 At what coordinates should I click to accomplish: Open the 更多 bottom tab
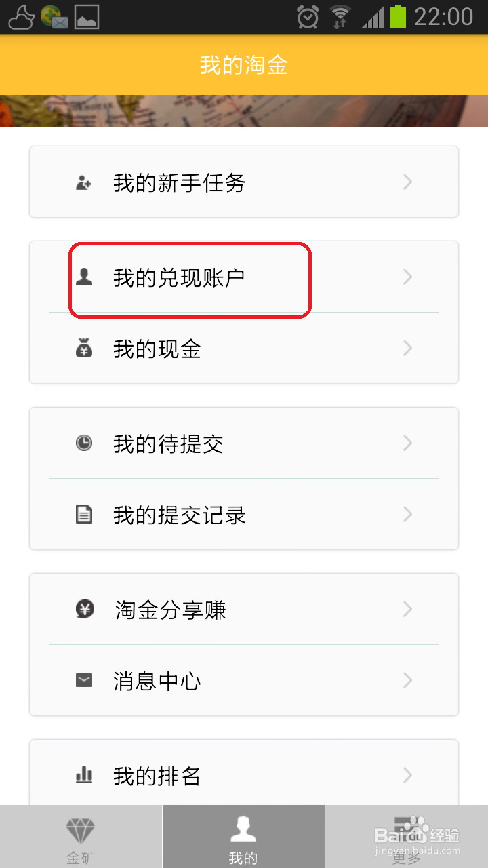click(x=407, y=837)
